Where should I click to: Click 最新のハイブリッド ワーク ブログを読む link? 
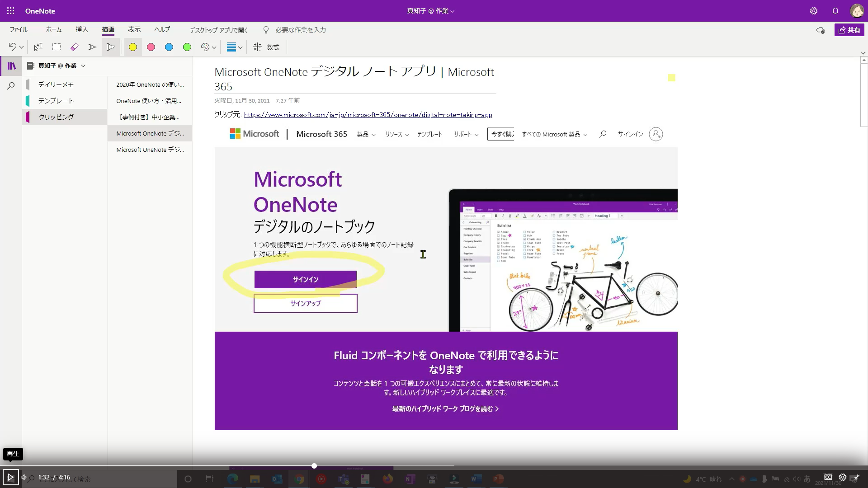pos(445,408)
